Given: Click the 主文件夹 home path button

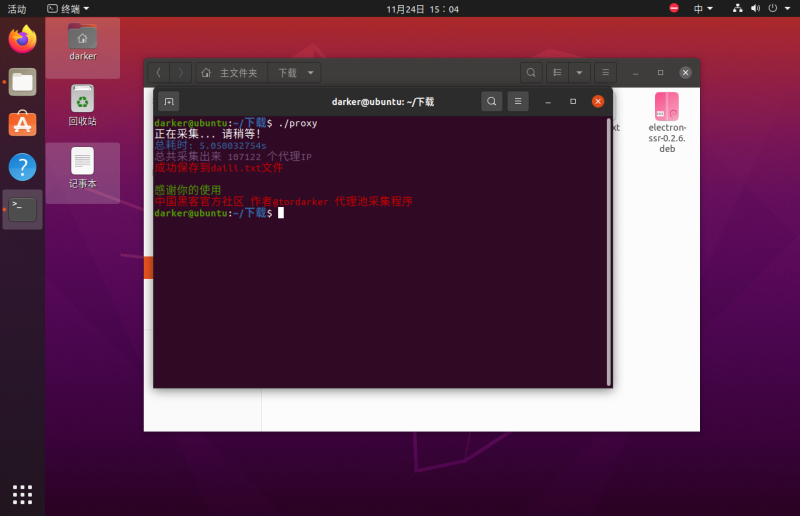Looking at the screenshot, I should (x=230, y=73).
